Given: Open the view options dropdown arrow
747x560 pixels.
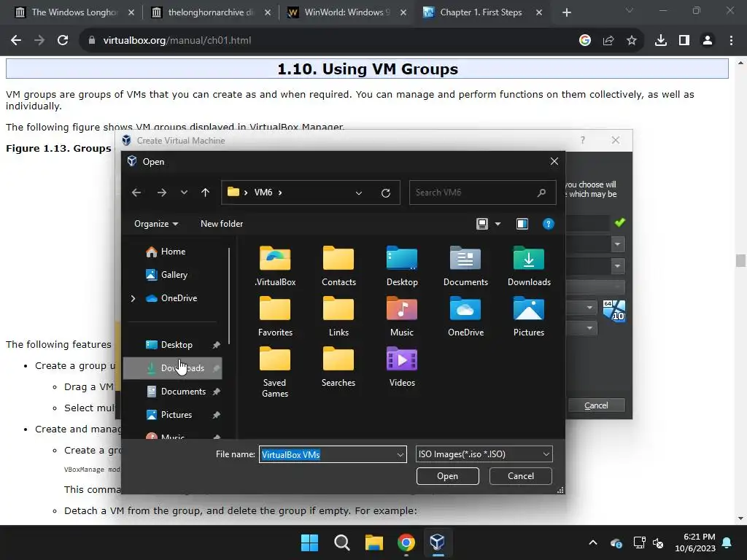Looking at the screenshot, I should (x=498, y=224).
